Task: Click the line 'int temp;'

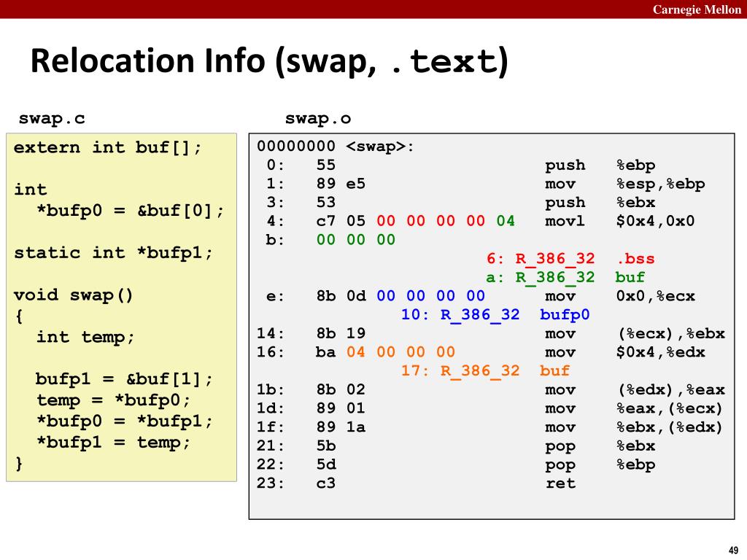Action: click(86, 337)
